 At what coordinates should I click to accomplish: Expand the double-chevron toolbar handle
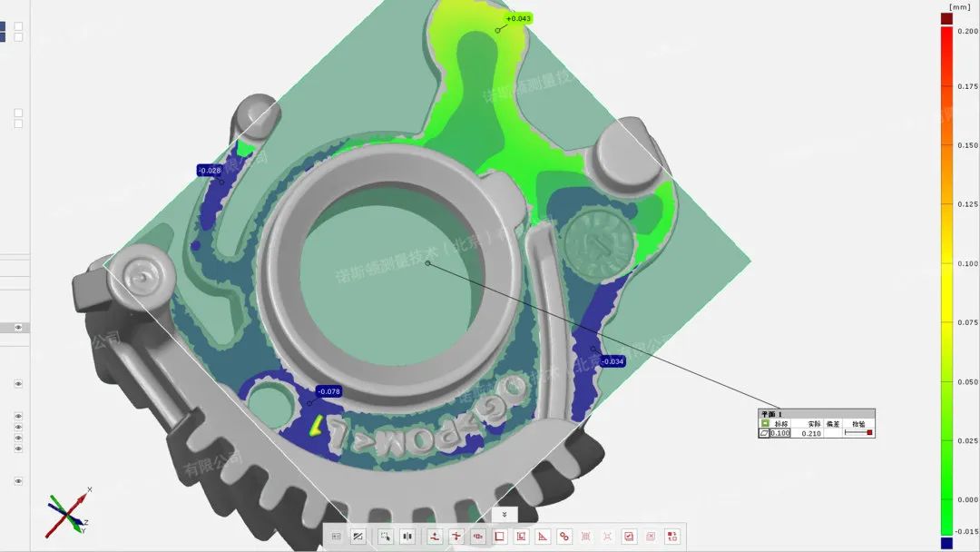pyautogui.click(x=505, y=514)
